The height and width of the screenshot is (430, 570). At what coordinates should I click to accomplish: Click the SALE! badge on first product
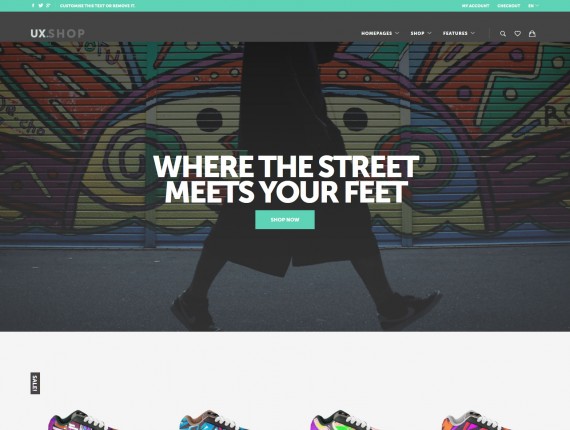coord(35,383)
